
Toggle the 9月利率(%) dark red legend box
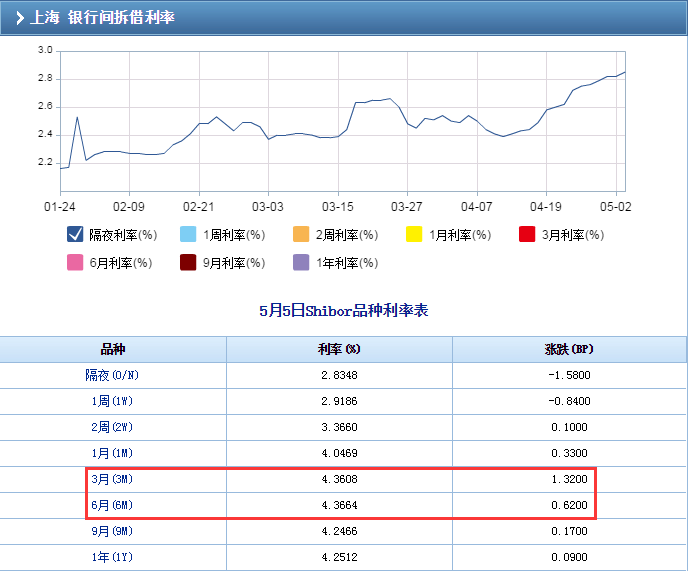coord(188,263)
